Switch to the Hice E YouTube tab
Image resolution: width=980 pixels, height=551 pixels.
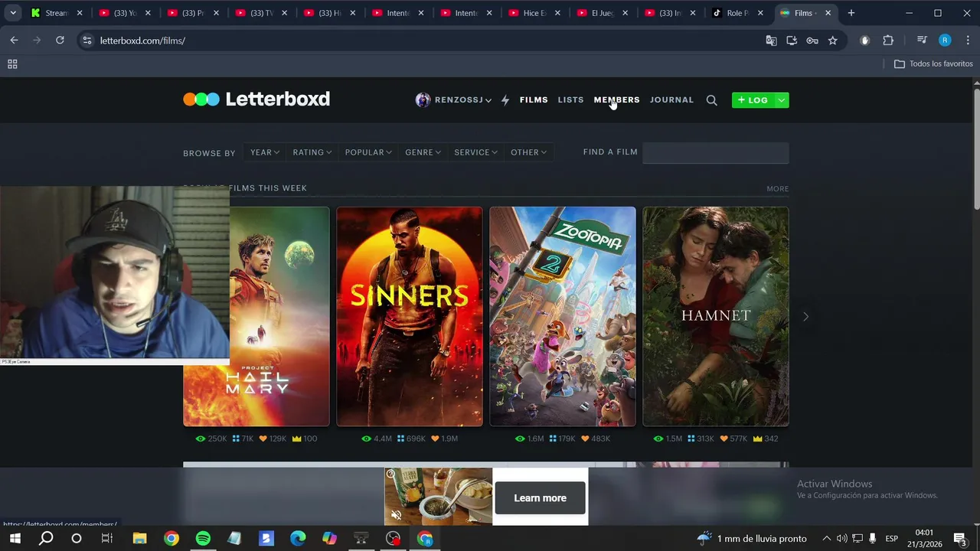534,13
